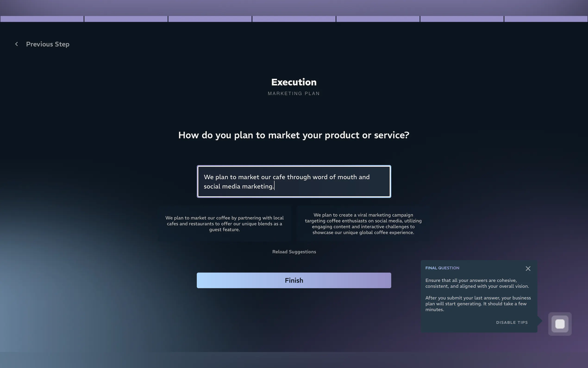Click the Execution step heading
Viewport: 588px width, 368px height.
(x=294, y=82)
